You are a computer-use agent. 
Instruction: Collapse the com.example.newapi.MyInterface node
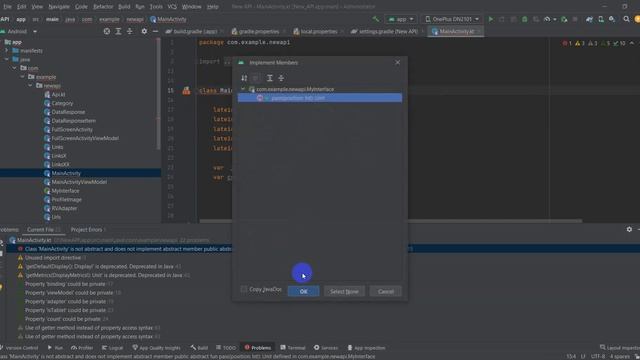click(243, 89)
